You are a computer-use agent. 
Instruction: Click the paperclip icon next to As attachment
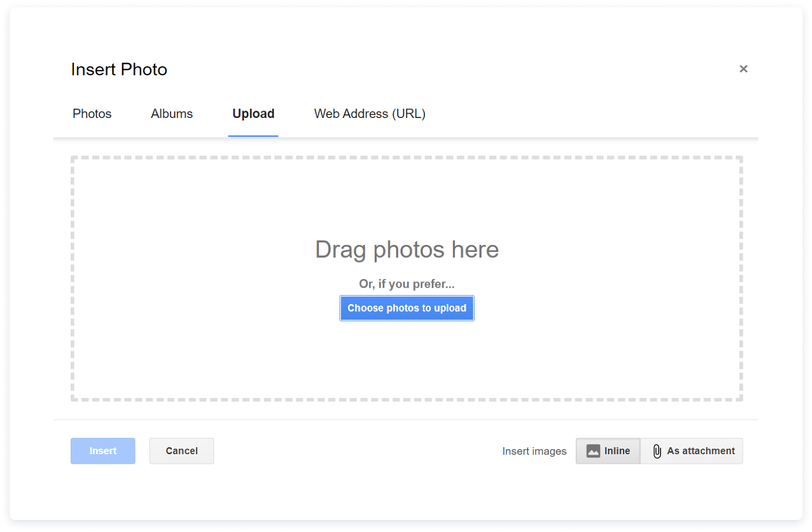pos(657,451)
